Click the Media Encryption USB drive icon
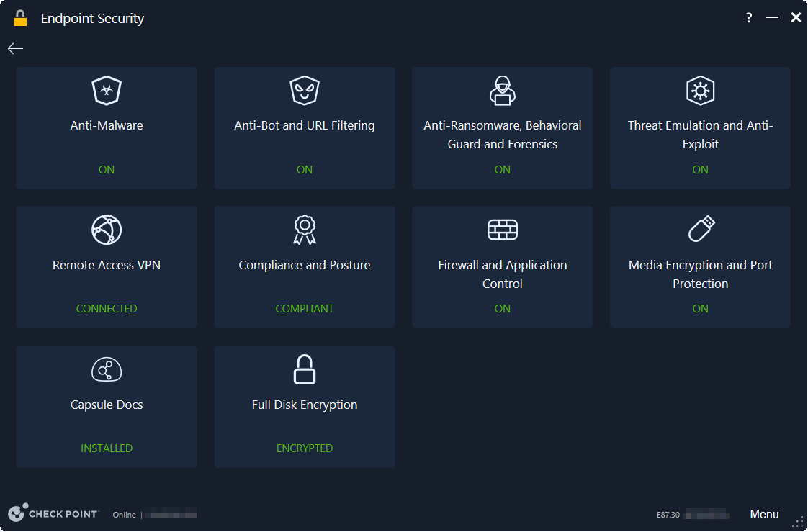 pyautogui.click(x=701, y=229)
